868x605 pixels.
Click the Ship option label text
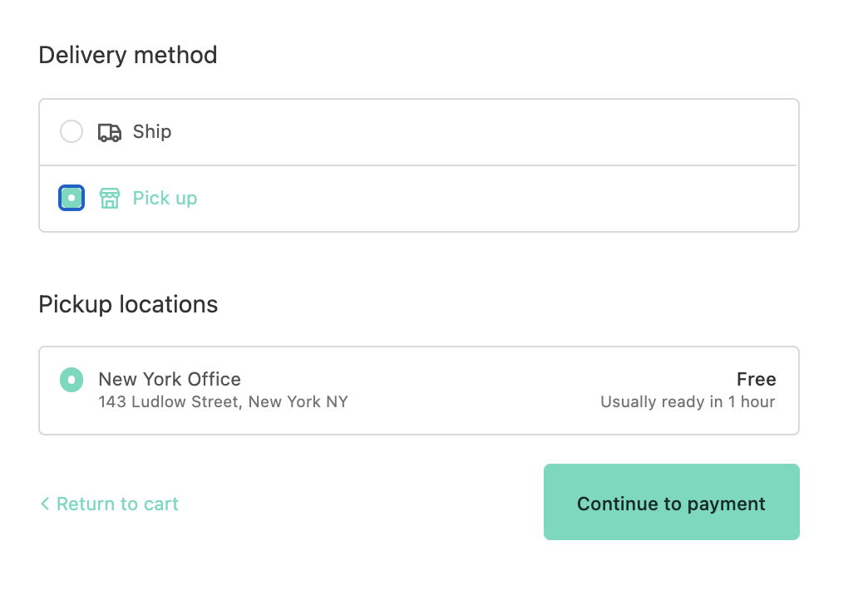(x=152, y=131)
